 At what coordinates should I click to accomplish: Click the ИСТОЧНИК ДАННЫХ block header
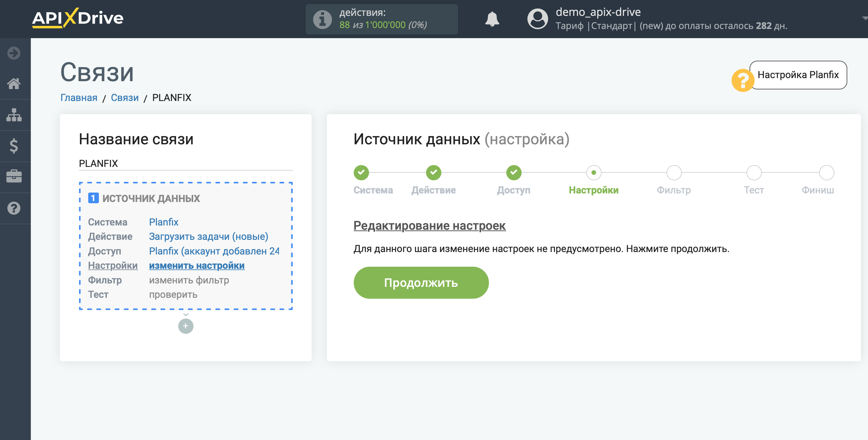pyautogui.click(x=151, y=198)
